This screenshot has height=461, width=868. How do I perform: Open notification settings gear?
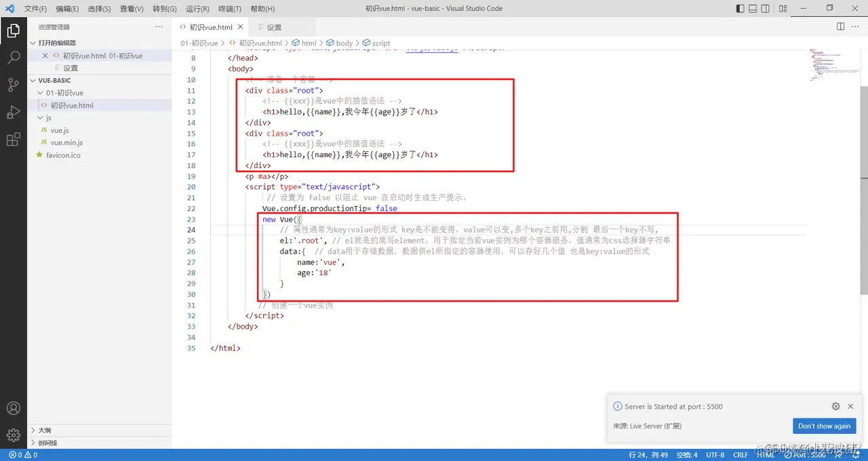[x=835, y=406]
